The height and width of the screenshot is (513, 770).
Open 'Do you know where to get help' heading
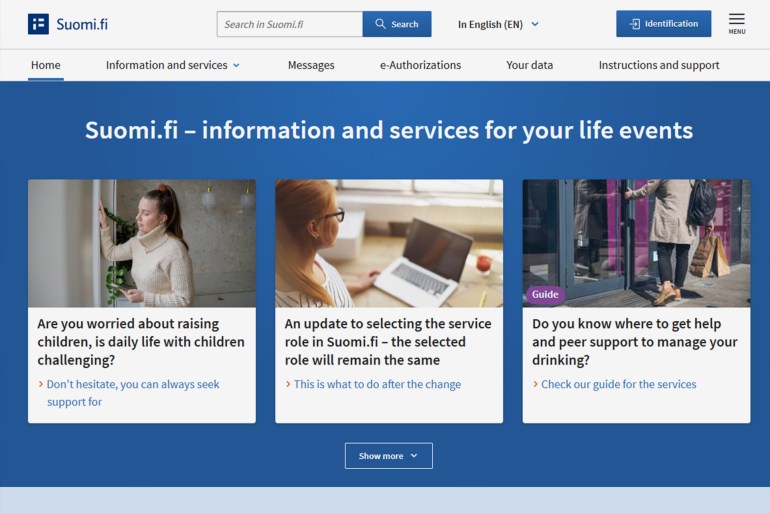click(635, 342)
